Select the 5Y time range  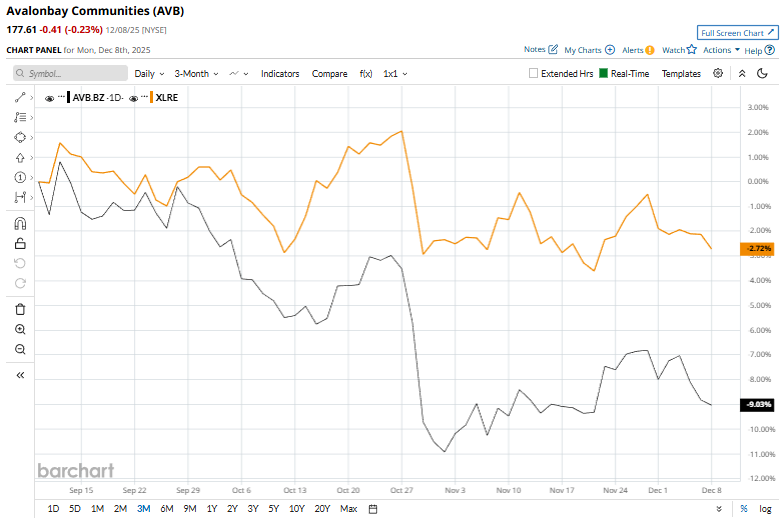click(273, 509)
